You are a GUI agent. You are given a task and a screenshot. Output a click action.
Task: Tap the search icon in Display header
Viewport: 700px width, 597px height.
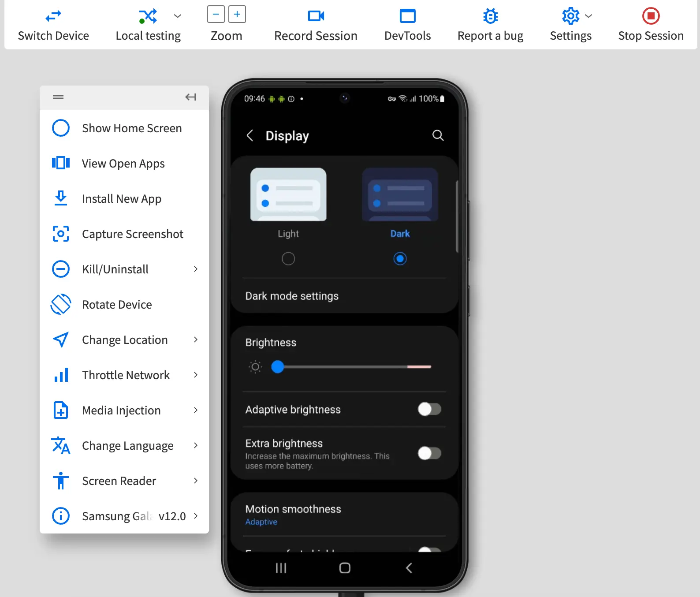click(438, 135)
